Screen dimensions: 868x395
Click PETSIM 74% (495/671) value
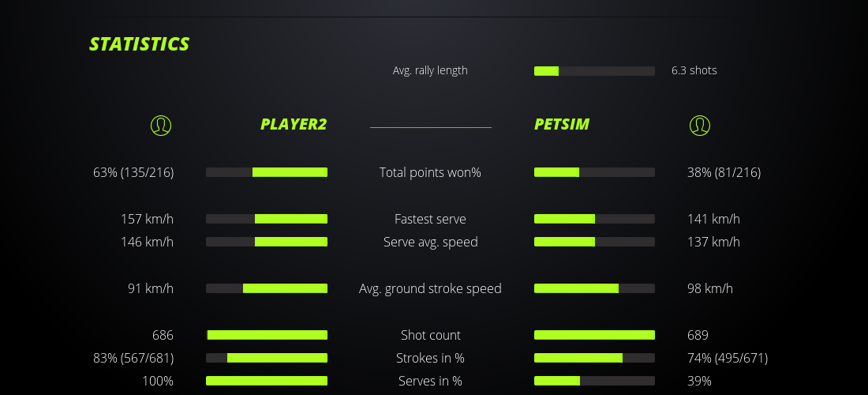click(728, 358)
